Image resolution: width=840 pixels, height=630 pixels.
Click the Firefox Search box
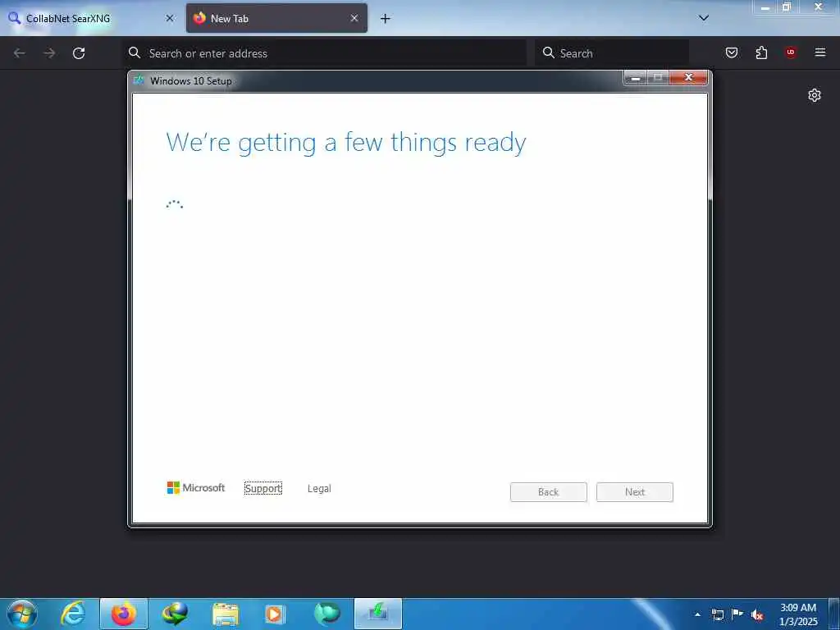tap(612, 53)
